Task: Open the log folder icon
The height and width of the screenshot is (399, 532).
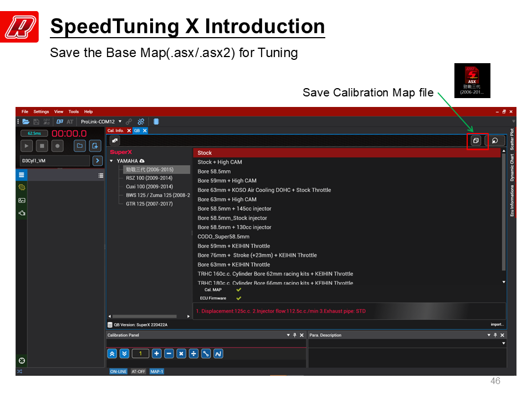Action: pos(80,146)
